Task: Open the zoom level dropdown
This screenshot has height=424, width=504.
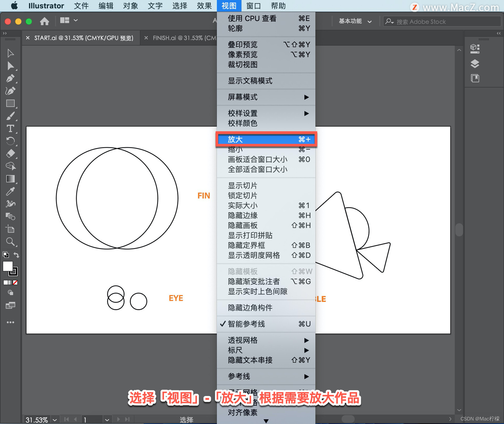Action: click(x=55, y=420)
